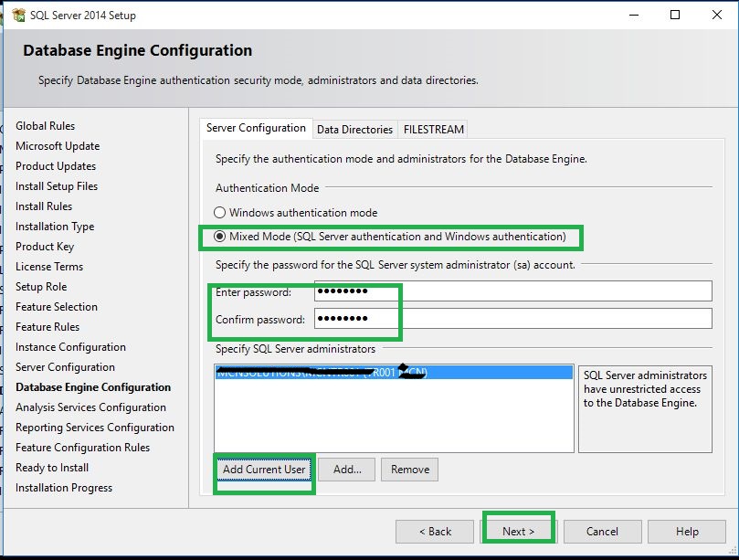This screenshot has width=739, height=560.
Task: Proceed with the Next button
Action: (x=519, y=532)
